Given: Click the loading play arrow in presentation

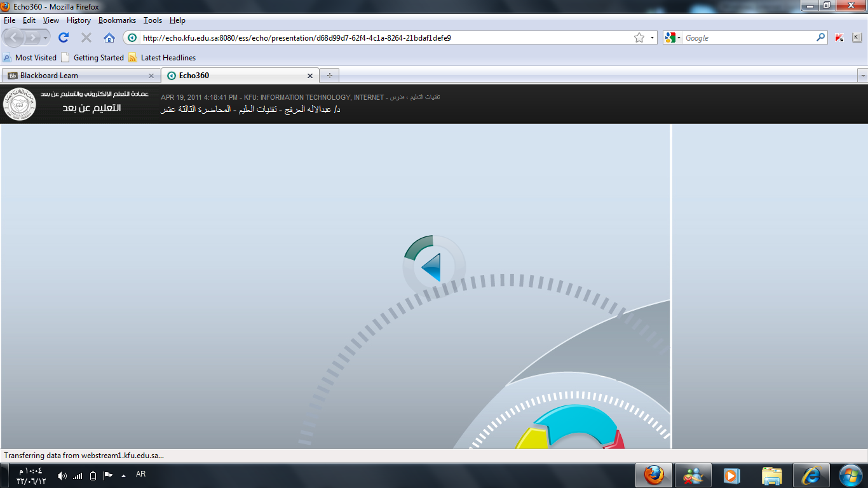Looking at the screenshot, I should click(431, 267).
